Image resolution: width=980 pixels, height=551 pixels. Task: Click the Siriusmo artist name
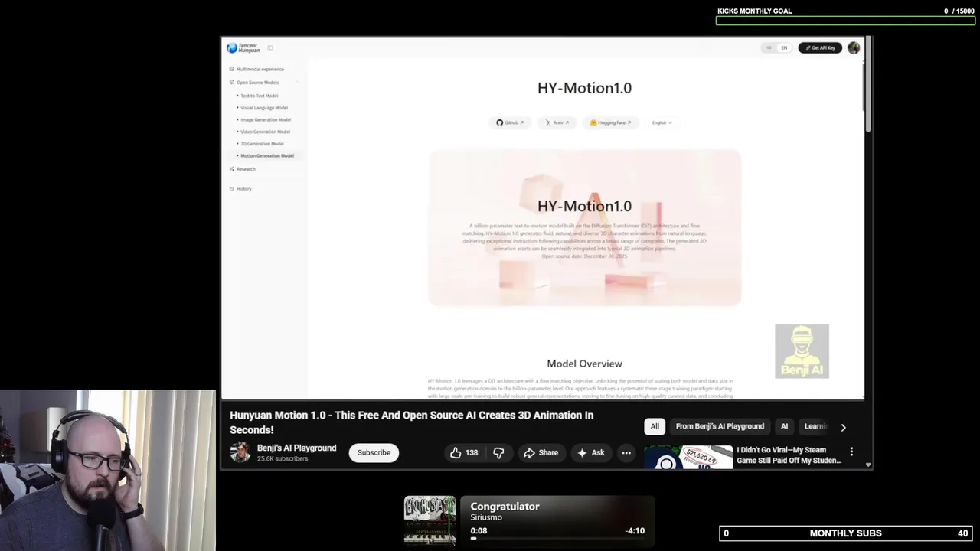[486, 517]
